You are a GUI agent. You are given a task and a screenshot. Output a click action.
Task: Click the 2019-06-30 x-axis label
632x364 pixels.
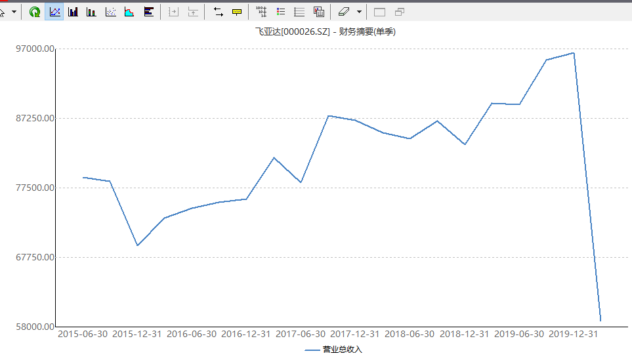click(518, 334)
